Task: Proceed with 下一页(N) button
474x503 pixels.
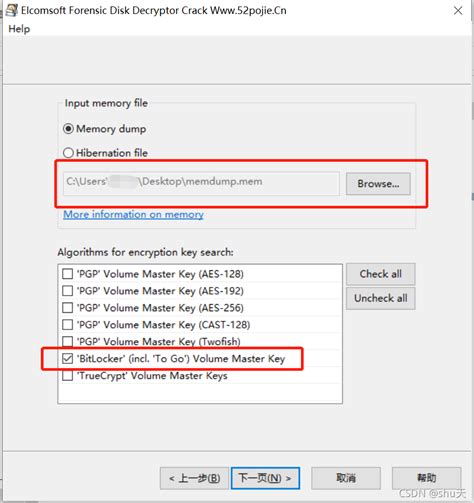Action: (x=265, y=478)
